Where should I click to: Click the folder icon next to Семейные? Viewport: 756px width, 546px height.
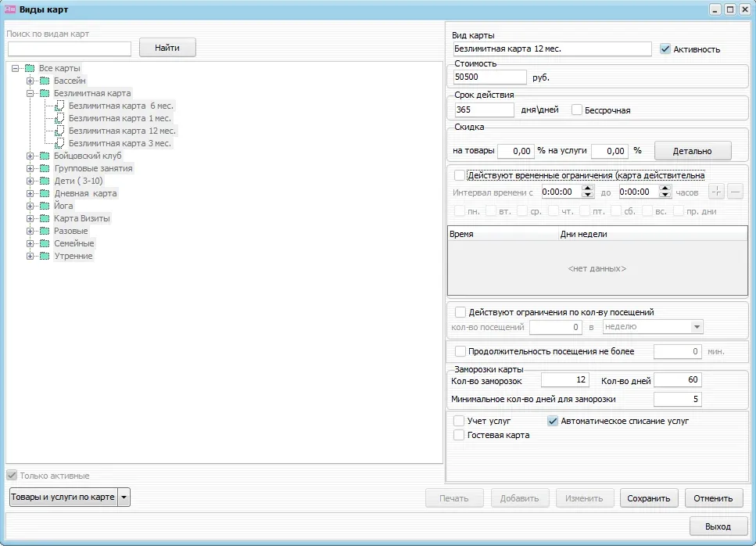click(x=45, y=243)
